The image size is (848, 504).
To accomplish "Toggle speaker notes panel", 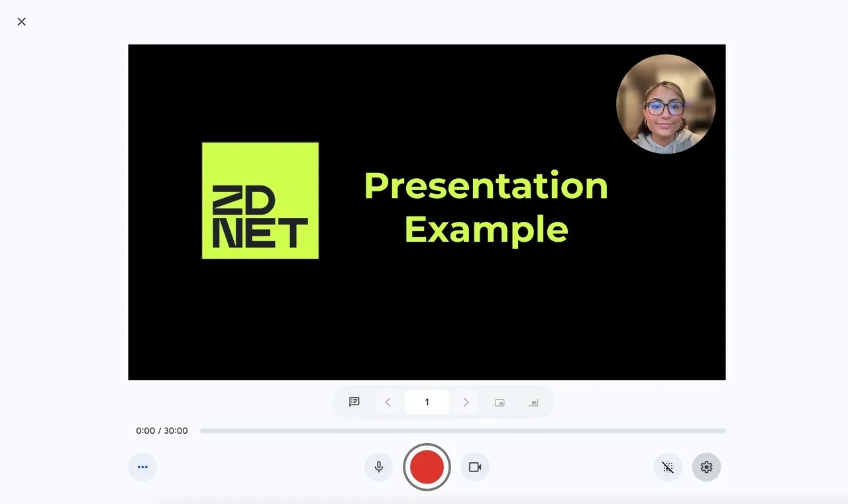I will 354,402.
